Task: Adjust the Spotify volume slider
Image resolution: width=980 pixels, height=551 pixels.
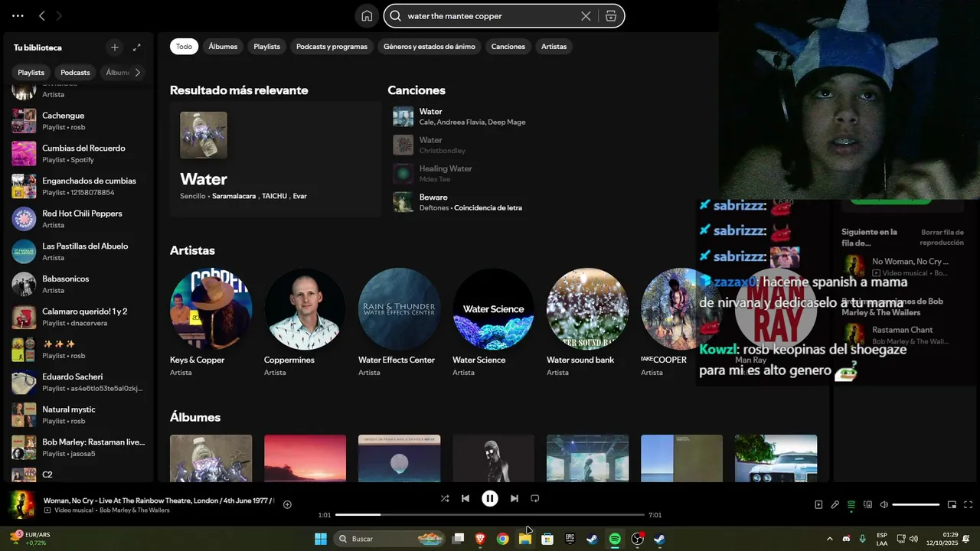Action: [916, 504]
